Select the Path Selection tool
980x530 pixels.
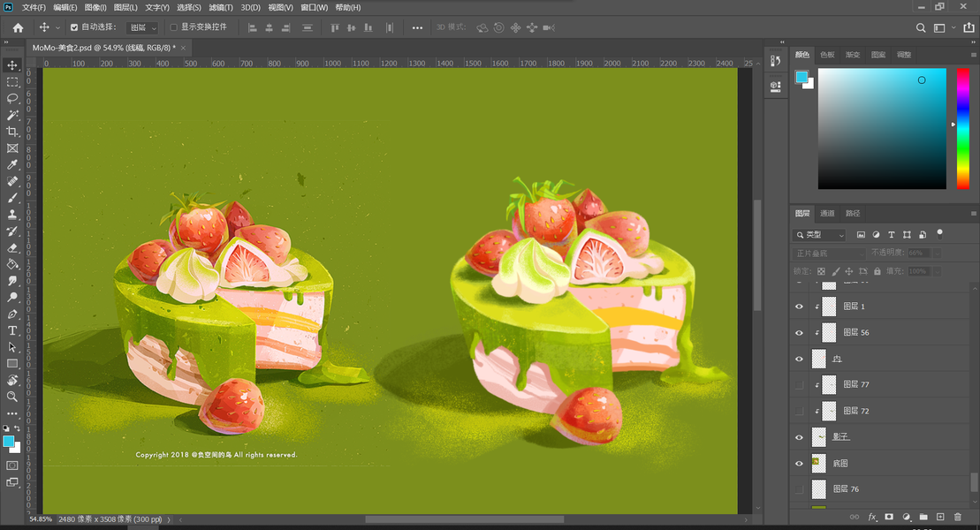[x=11, y=347]
